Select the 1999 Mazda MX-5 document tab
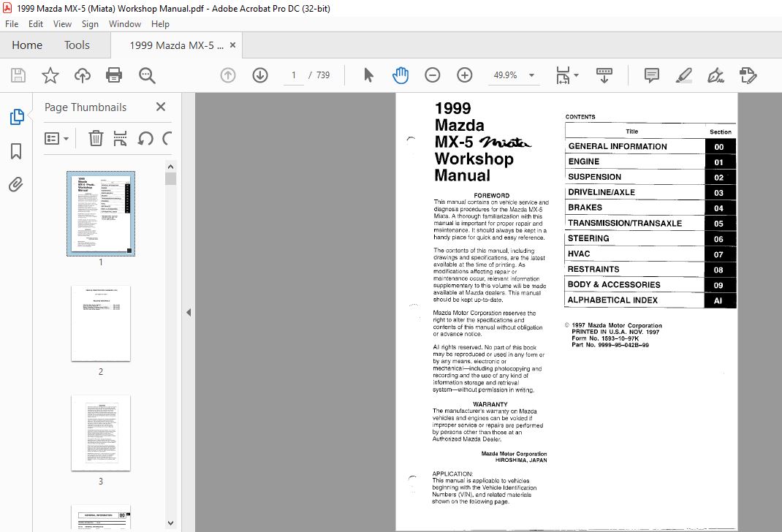This screenshot has height=532, width=782. pos(177,45)
